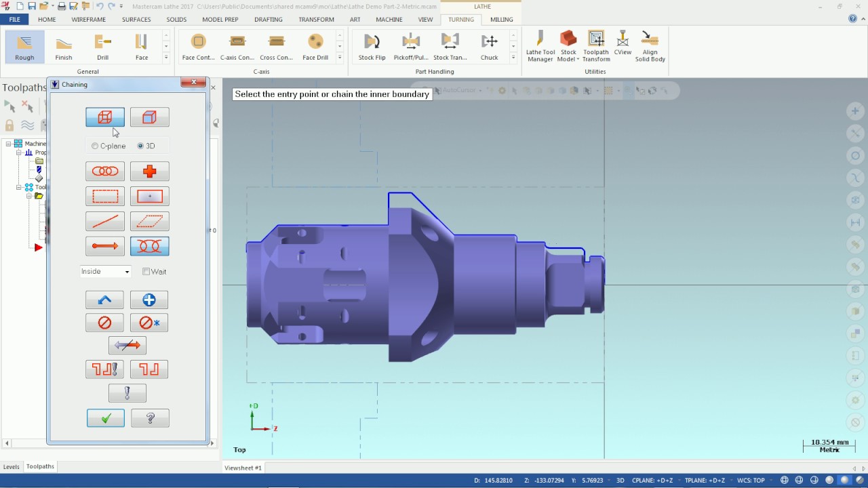Click the Chuck operation icon

[490, 47]
